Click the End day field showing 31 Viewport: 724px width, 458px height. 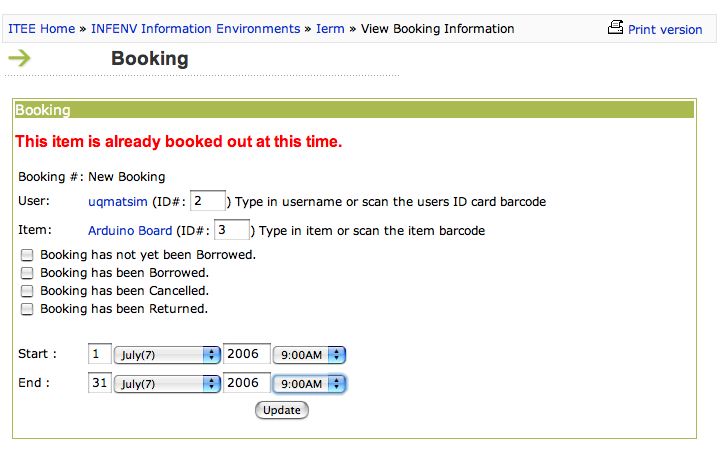click(x=100, y=383)
